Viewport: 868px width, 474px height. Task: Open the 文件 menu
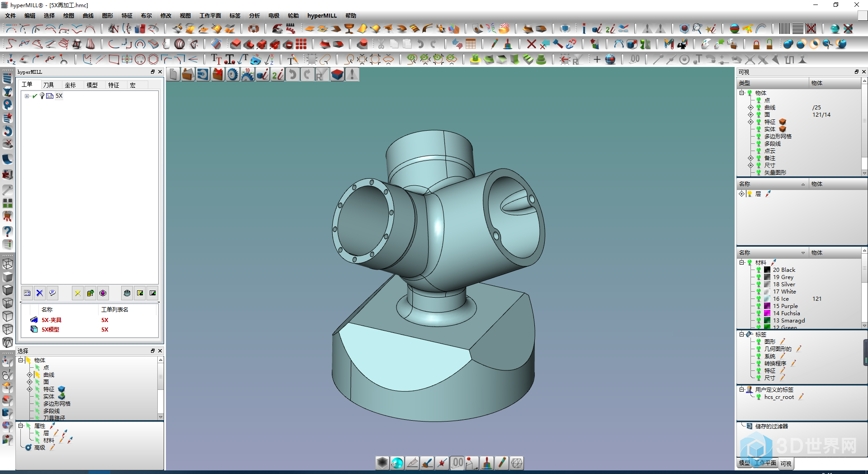tap(10, 15)
